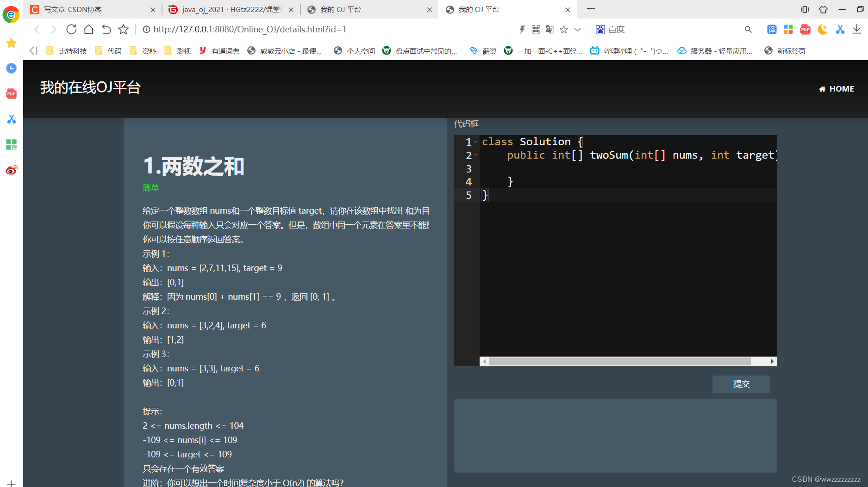868x487 pixels.
Task: Open the 新标签页 bookmark
Action: pyautogui.click(x=785, y=51)
